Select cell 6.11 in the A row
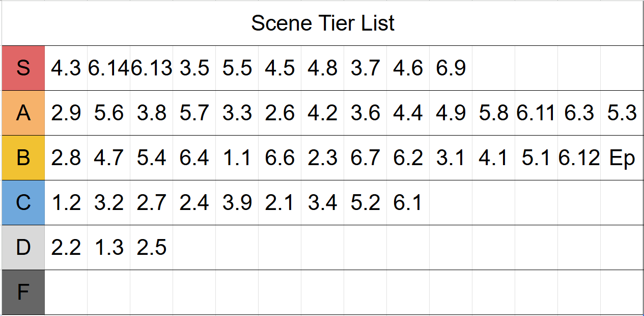The width and height of the screenshot is (644, 316). (x=537, y=113)
